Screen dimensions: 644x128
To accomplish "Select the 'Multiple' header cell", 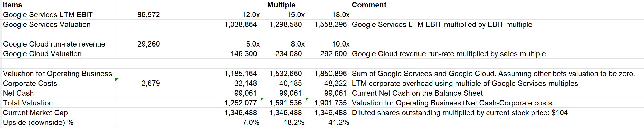I will [281, 5].
